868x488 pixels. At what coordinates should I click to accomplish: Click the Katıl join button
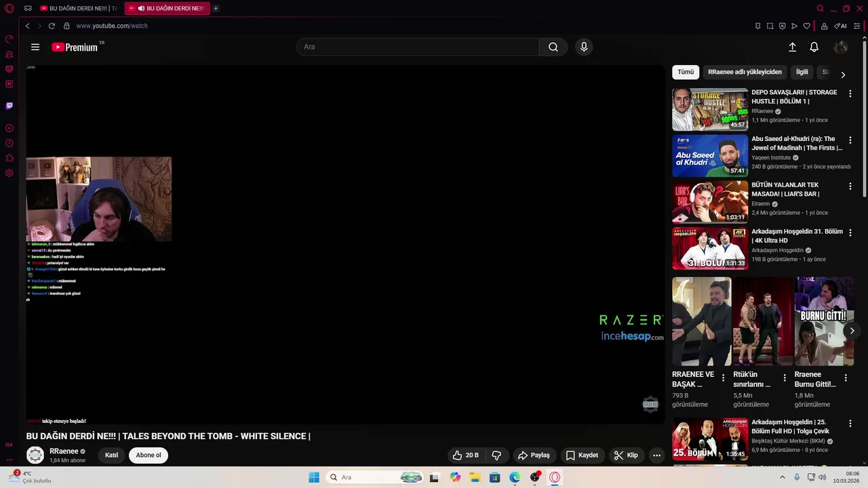pos(111,455)
